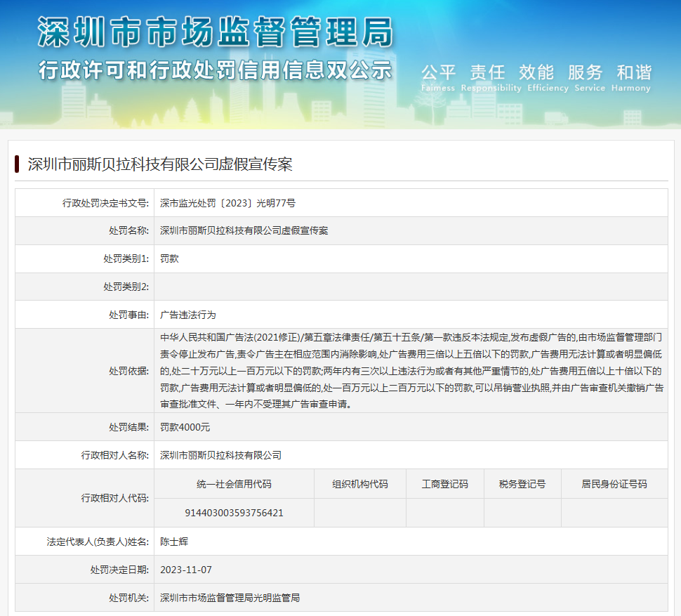Select the document number 深市监光处罚〔2023〕光明77号
Image resolution: width=681 pixels, height=616 pixels.
click(x=227, y=203)
